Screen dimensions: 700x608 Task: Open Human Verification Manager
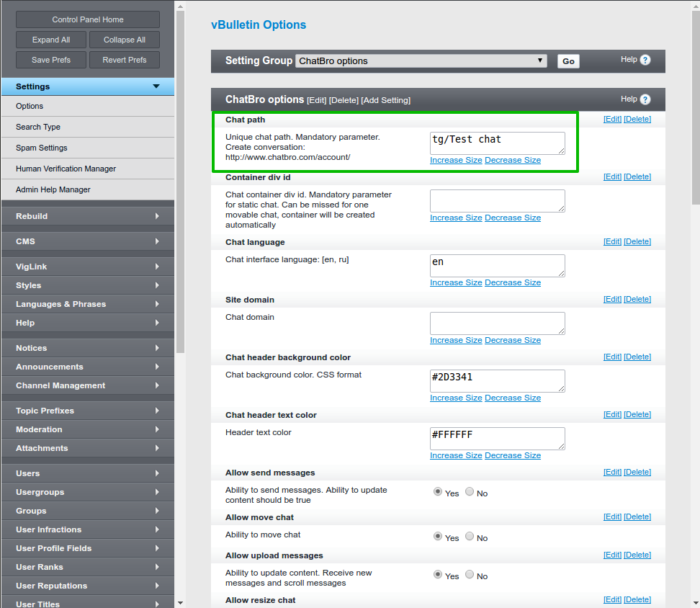click(88, 169)
